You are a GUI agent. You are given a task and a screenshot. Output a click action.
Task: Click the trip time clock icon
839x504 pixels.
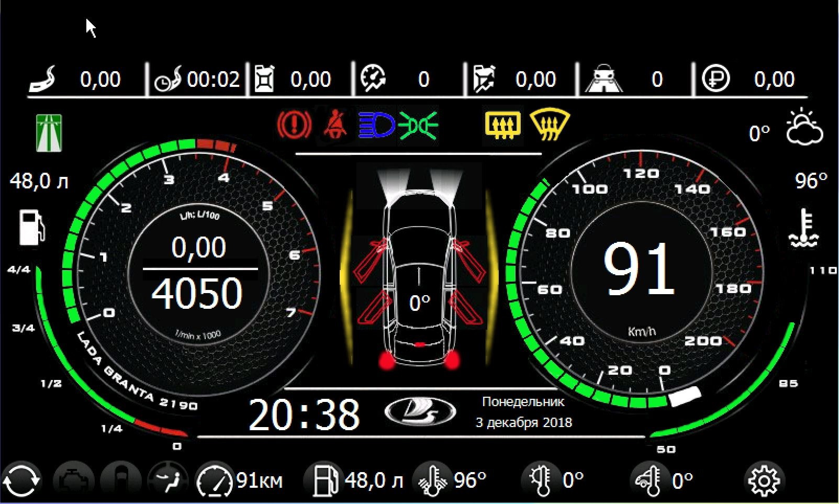click(x=168, y=80)
